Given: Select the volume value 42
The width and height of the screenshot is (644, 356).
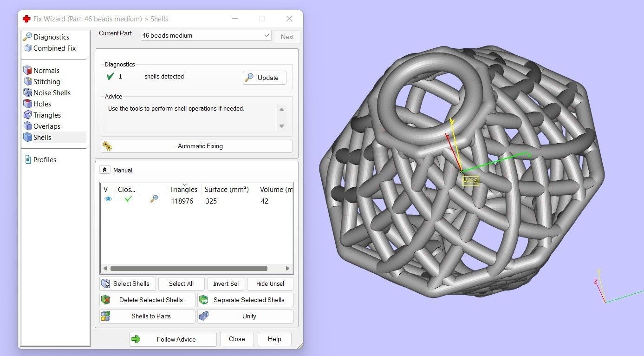Looking at the screenshot, I should (x=265, y=201).
